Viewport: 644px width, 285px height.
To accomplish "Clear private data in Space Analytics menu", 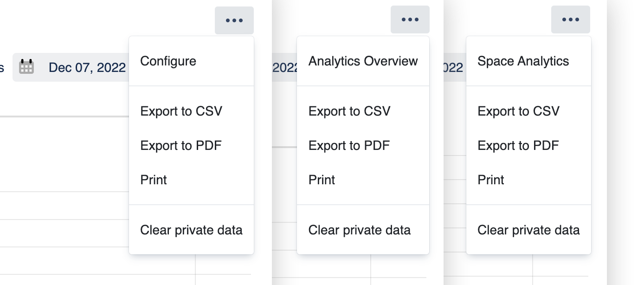I will tap(528, 230).
